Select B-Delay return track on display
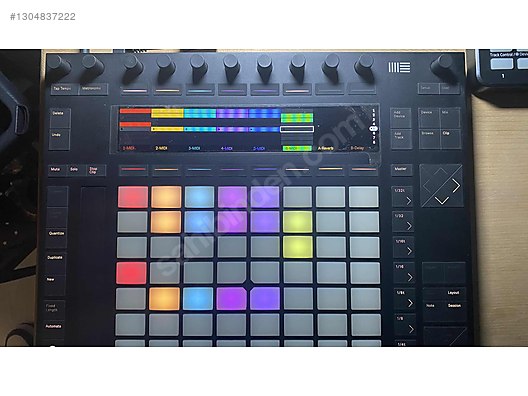The width and height of the screenshot is (528, 396). point(357,148)
